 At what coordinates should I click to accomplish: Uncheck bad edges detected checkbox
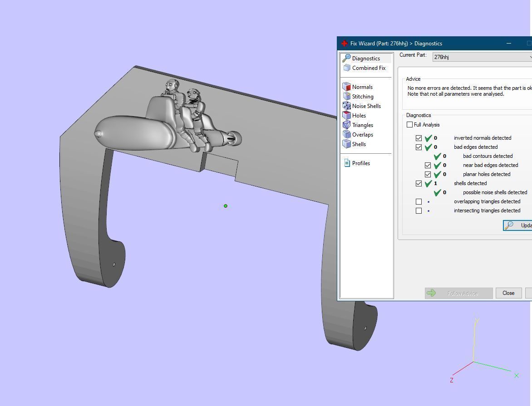(419, 147)
